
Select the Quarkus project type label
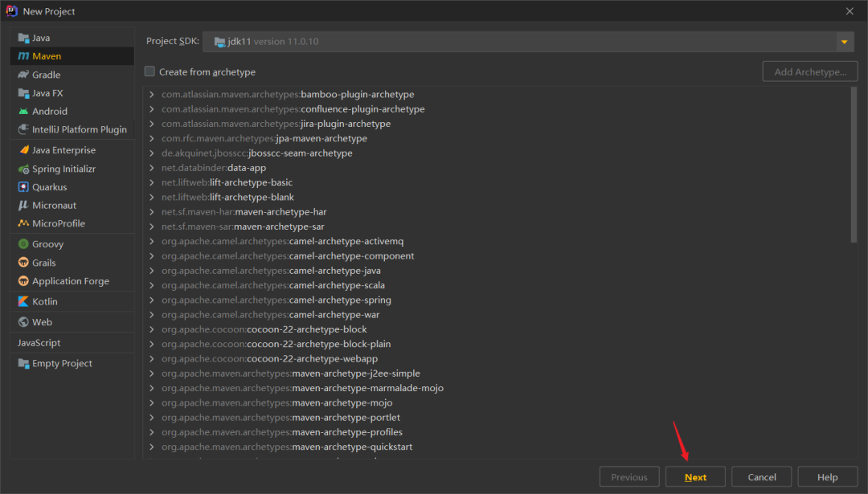coord(49,187)
